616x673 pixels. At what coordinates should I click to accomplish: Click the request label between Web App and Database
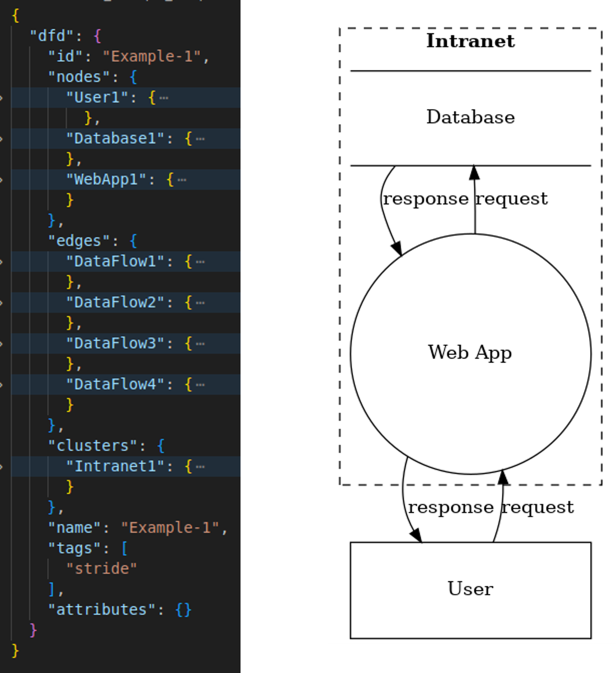(x=511, y=199)
